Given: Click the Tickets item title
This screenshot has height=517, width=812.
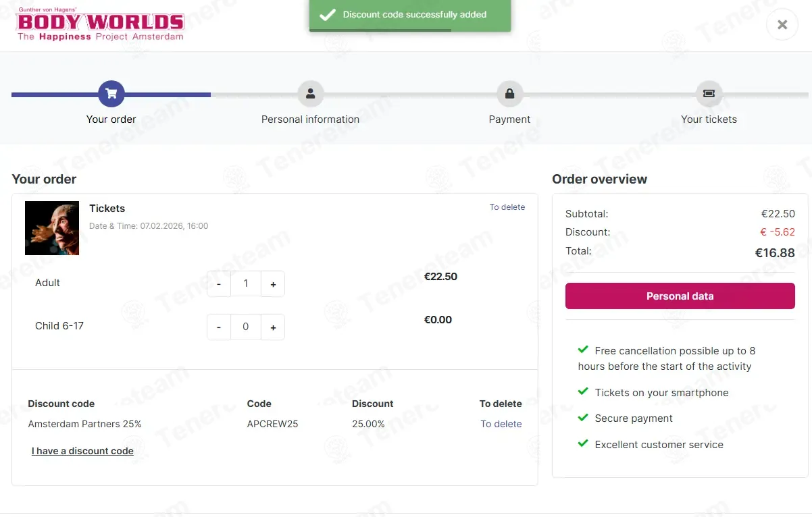Looking at the screenshot, I should pyautogui.click(x=107, y=209).
